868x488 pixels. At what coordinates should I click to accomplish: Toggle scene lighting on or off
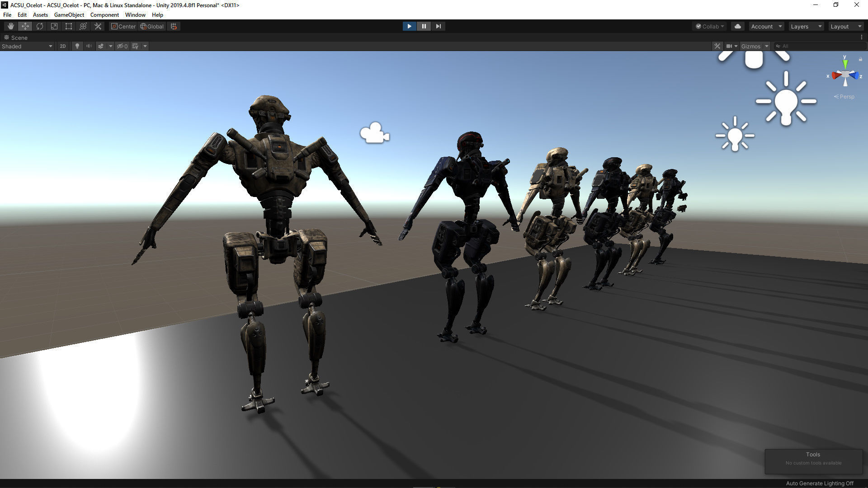[77, 46]
